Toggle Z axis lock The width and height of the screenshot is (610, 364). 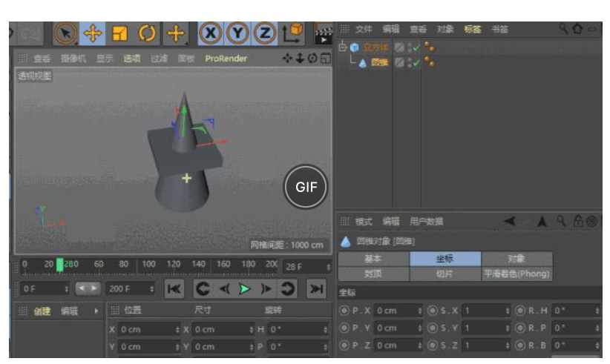coord(263,33)
